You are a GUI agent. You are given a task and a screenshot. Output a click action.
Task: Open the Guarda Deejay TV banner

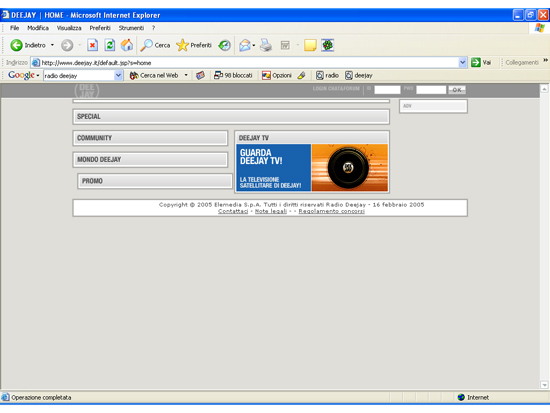tap(312, 168)
